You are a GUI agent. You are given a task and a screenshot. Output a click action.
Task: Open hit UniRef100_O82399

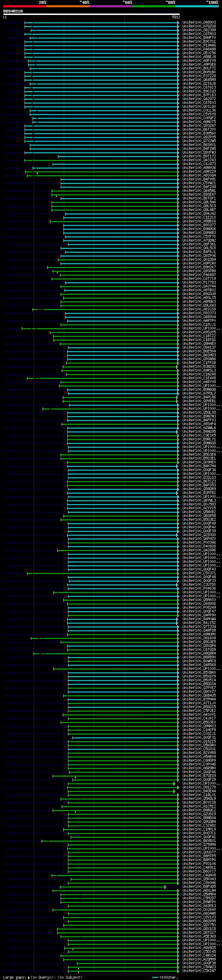pos(199,30)
